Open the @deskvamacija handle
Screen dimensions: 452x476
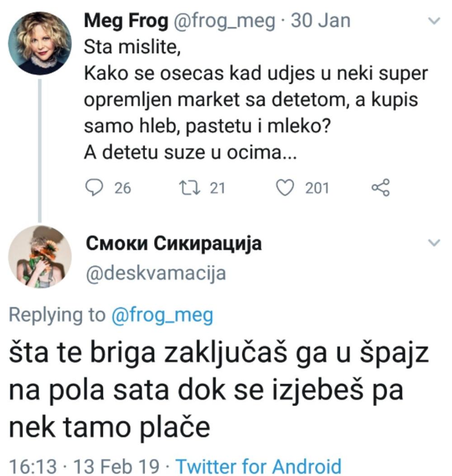tap(155, 273)
